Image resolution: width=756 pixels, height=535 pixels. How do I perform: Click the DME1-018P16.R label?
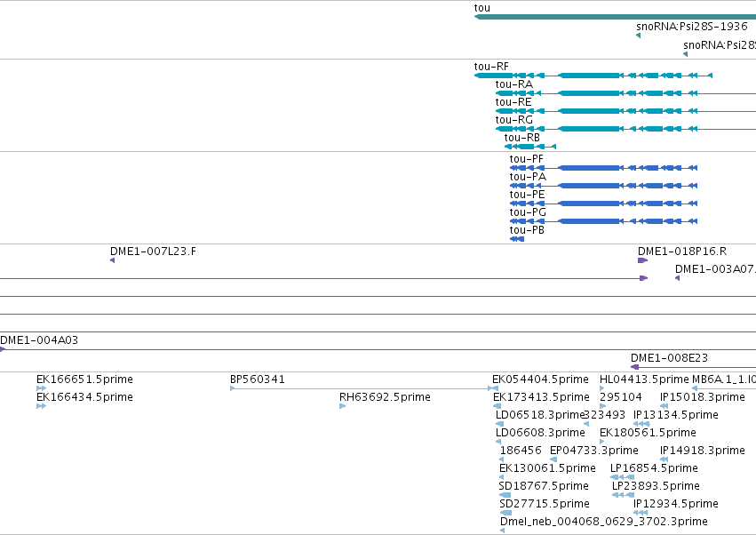682,252
